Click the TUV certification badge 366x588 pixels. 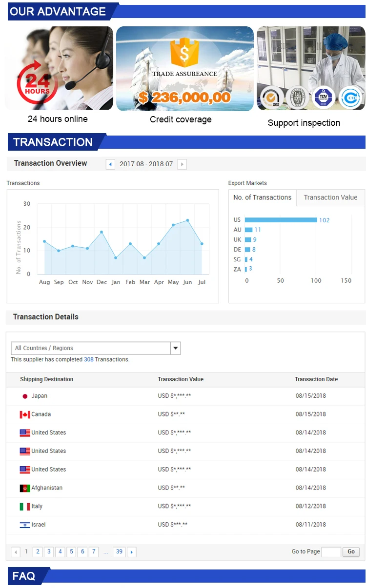(323, 97)
